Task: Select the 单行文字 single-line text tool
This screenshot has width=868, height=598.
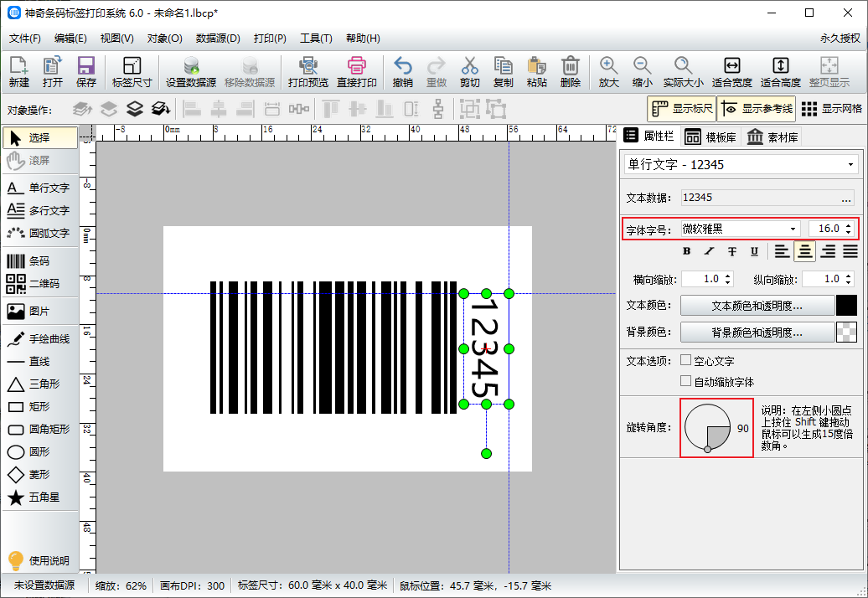Action: click(39, 188)
